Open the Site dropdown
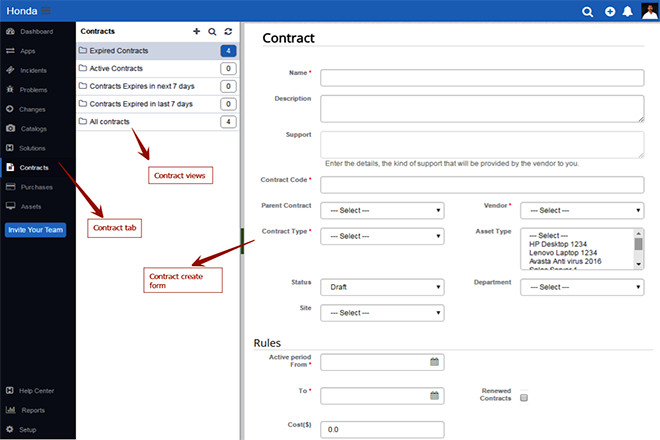Image resolution: width=660 pixels, height=440 pixels. (382, 313)
